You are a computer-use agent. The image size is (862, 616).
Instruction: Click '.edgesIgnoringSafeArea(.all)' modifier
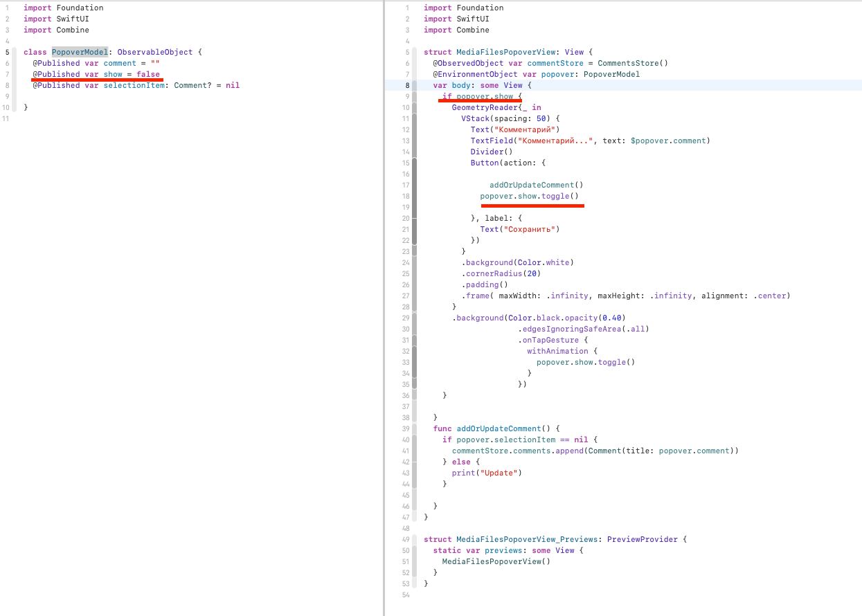[x=584, y=329]
